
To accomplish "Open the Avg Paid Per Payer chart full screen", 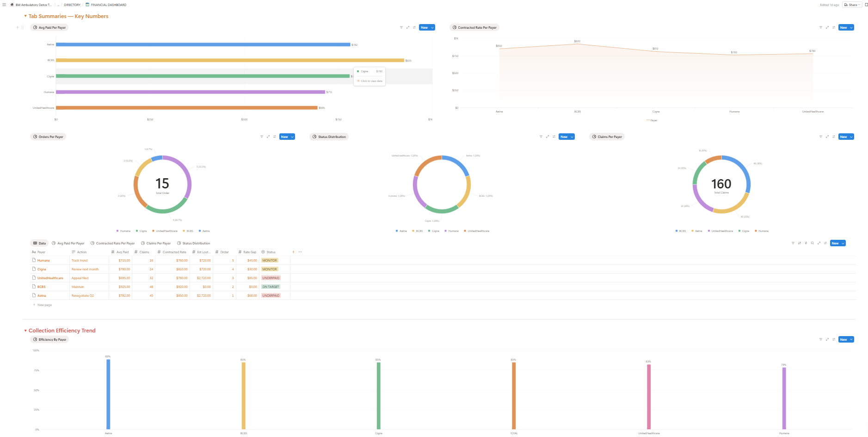I will tap(407, 27).
